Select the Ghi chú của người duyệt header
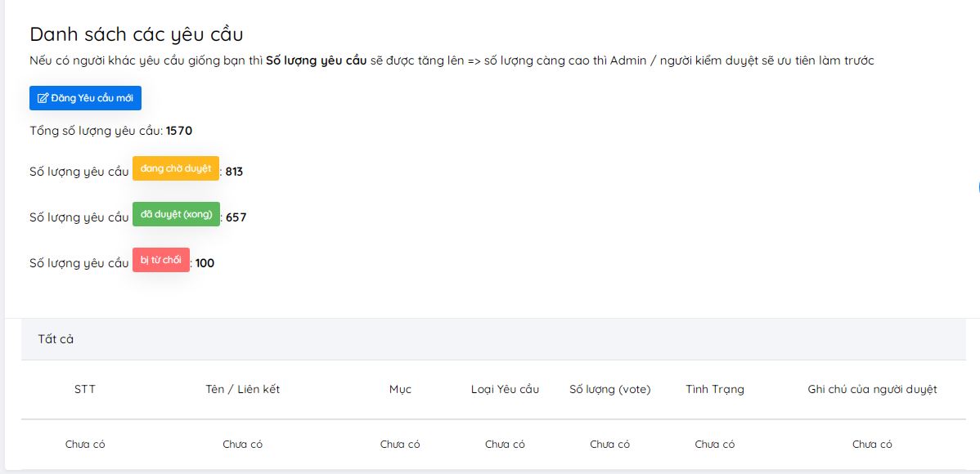This screenshot has width=980, height=474. pyautogui.click(x=872, y=389)
